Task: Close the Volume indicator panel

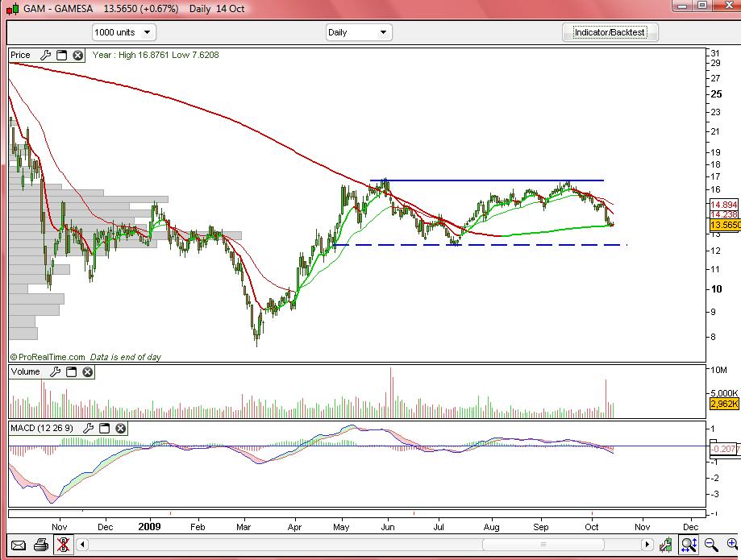Action: click(87, 372)
